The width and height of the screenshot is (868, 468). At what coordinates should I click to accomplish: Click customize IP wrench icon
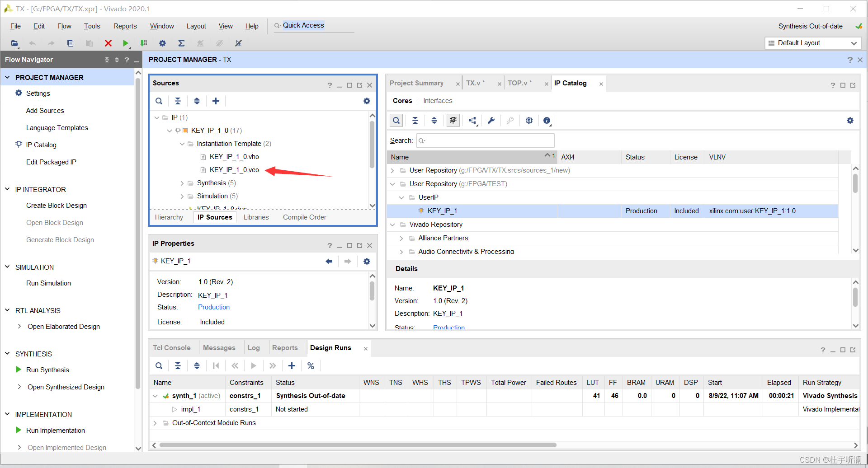point(491,121)
